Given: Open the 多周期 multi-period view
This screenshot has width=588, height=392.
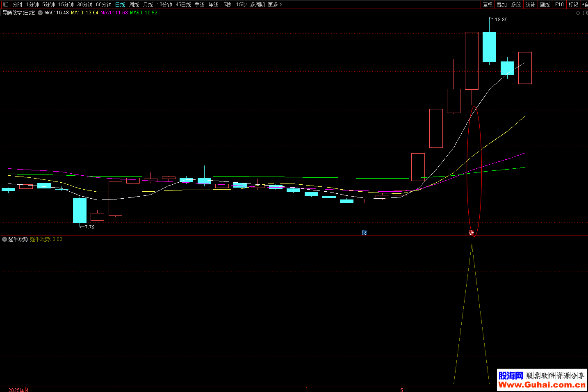Looking at the screenshot, I should [x=258, y=5].
